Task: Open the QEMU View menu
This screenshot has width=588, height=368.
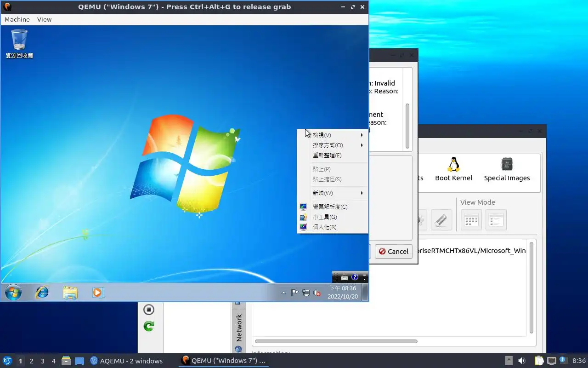Action: pyautogui.click(x=45, y=19)
